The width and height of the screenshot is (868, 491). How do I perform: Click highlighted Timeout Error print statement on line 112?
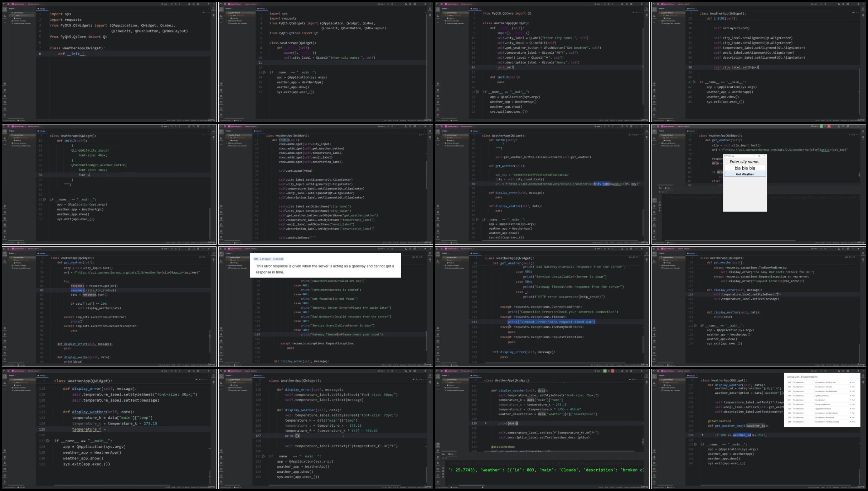(x=551, y=322)
